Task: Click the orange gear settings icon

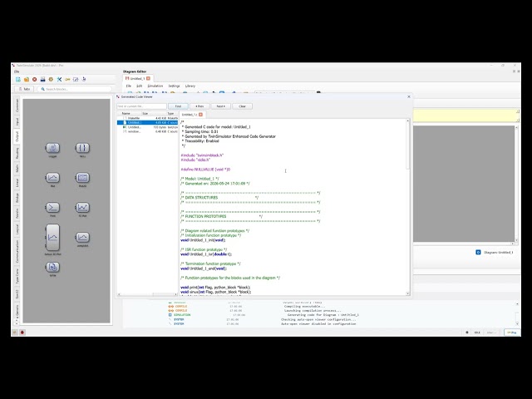Action: click(51, 80)
